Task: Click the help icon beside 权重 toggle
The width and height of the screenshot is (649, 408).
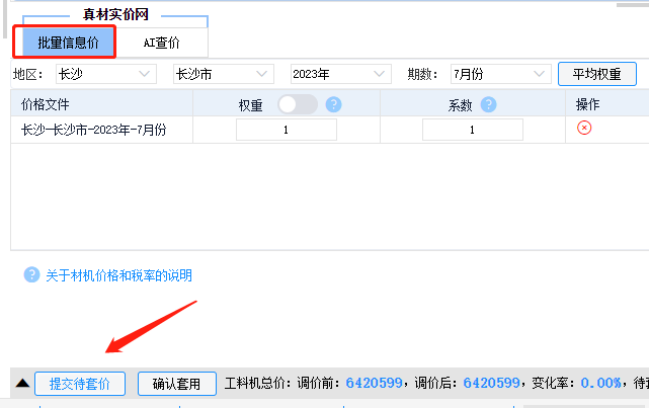Action: [334, 104]
